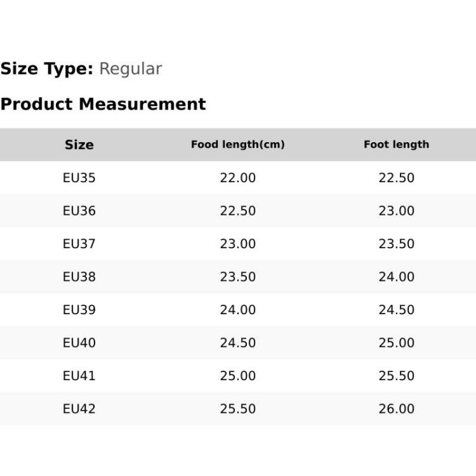476x476 pixels.
Task: Click the Regular size type value
Action: (x=130, y=69)
